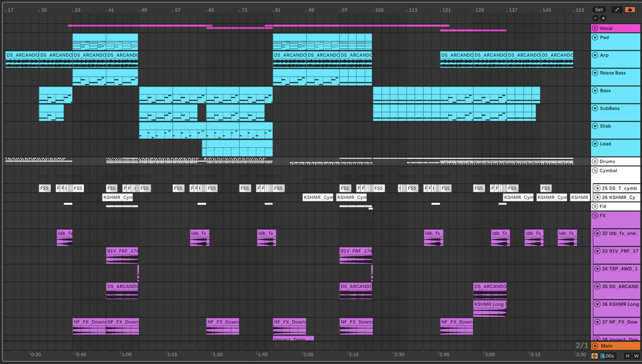Select the 91V_FRF_174 clip at bar 41

tap(122, 256)
